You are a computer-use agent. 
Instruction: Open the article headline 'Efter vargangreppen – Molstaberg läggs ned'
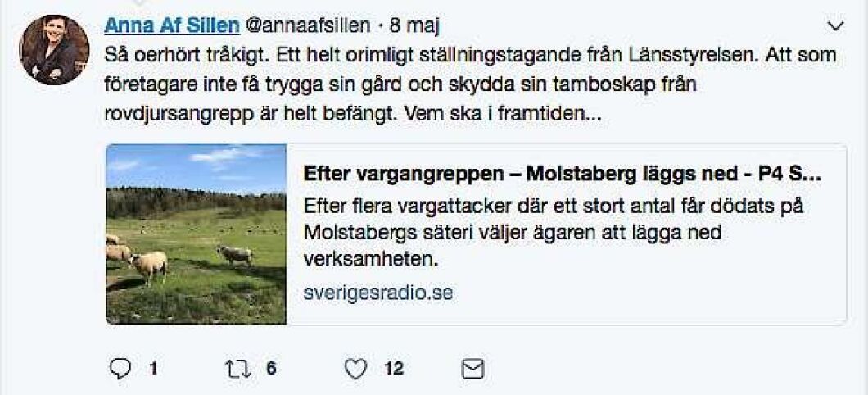pos(562,175)
